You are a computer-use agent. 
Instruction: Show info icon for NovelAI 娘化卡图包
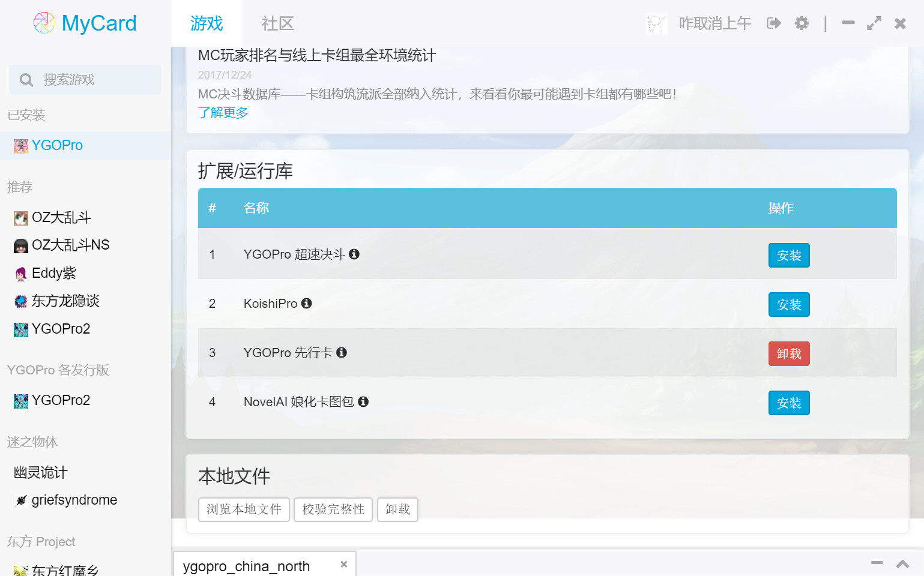coord(363,401)
